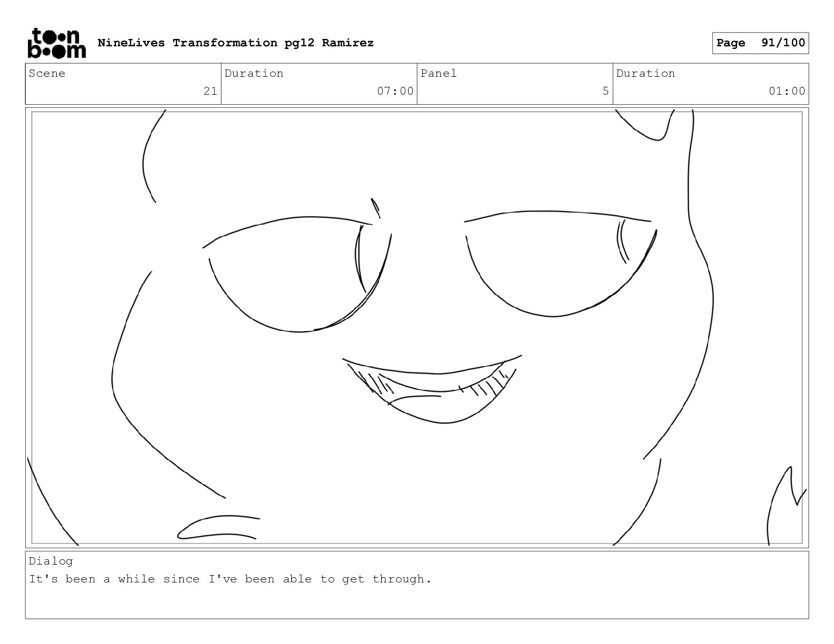Click the 'Scene' header label
Viewport: 834px width, 644px height.
47,74
